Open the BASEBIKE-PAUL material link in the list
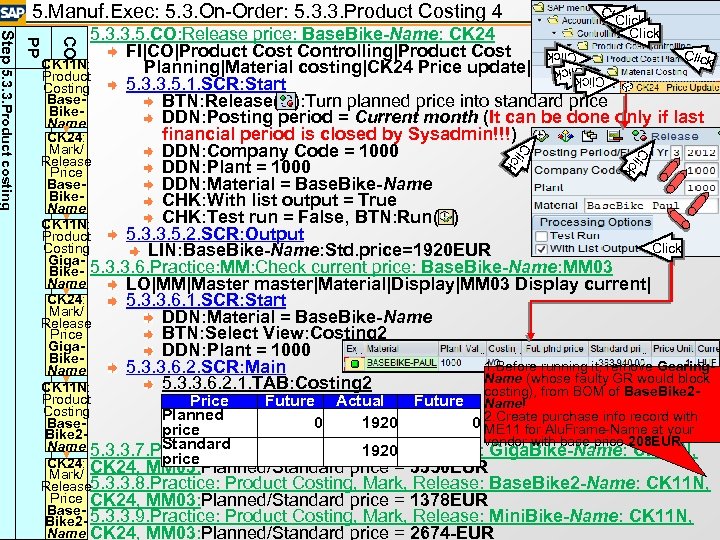 click(x=401, y=363)
